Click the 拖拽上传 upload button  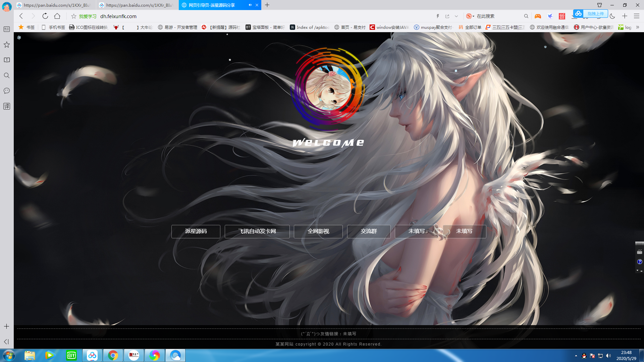[x=591, y=13]
